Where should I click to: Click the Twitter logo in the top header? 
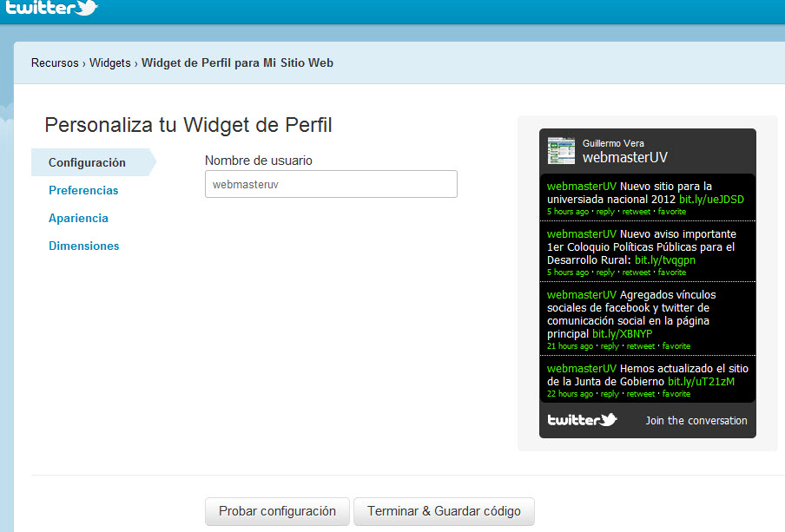coord(52,9)
